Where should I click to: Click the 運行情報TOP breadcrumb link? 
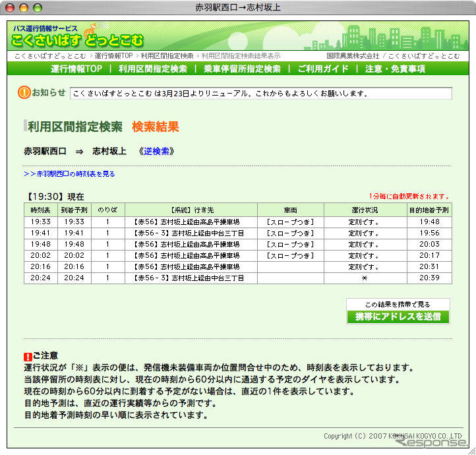point(113,56)
